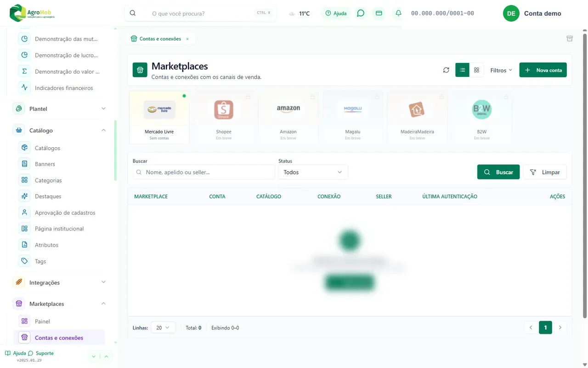Screen dimensions: 588x368
Task: Click the search magnifier icon in top bar
Action: pos(133,13)
